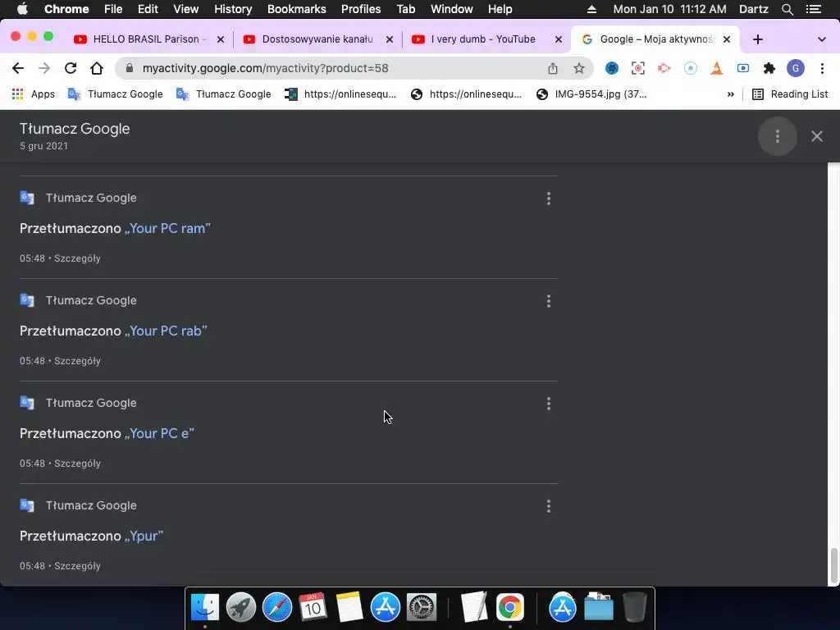View Szczegóły for 'Your PC rab' entry
Viewport: 840px width, 630px height.
click(x=77, y=361)
